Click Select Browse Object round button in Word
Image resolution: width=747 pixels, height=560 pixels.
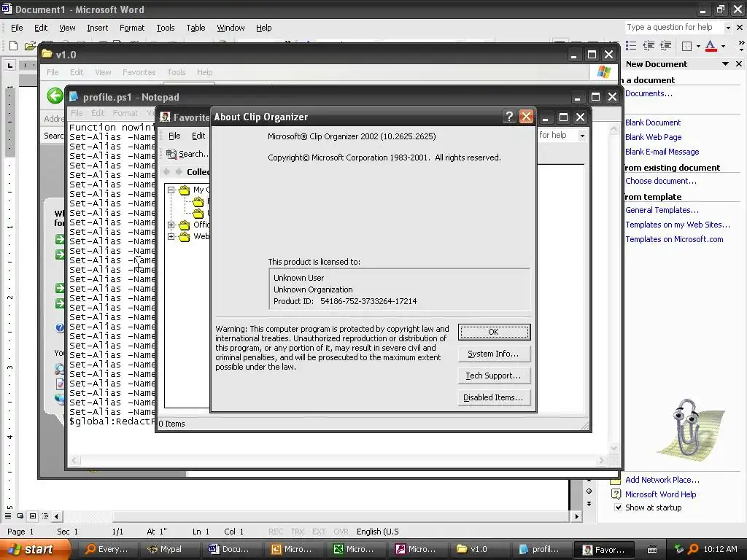(589, 491)
